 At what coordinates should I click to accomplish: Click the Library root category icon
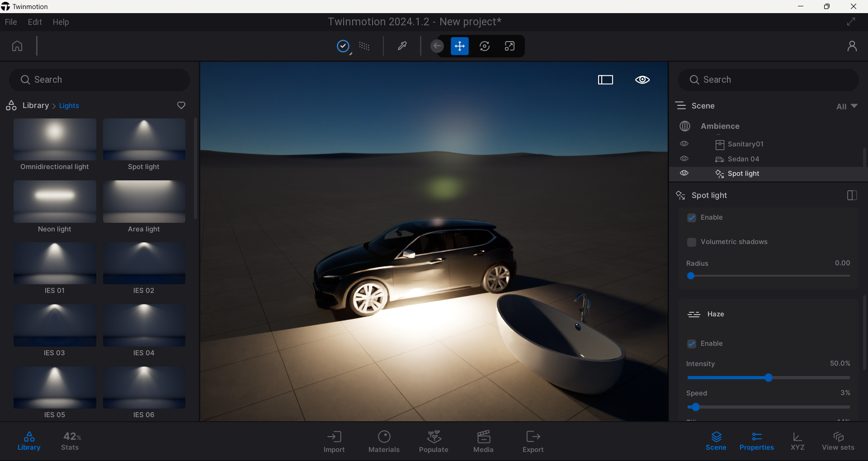11,105
